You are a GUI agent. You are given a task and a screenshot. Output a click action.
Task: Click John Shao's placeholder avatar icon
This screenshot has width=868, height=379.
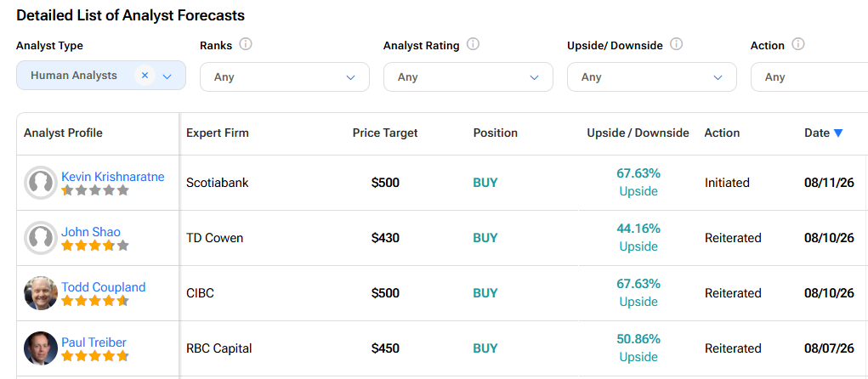pos(41,238)
